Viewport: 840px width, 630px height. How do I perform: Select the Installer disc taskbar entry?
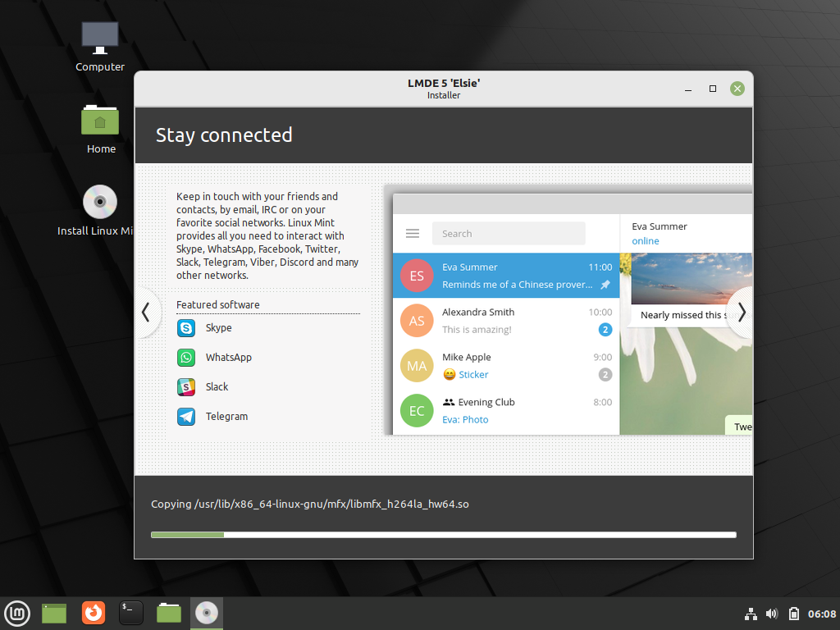pos(207,614)
